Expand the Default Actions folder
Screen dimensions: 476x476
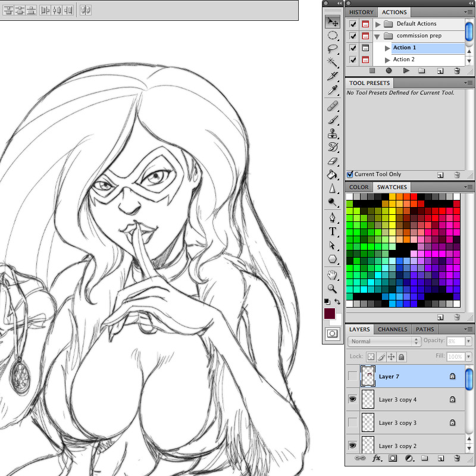[x=378, y=24]
